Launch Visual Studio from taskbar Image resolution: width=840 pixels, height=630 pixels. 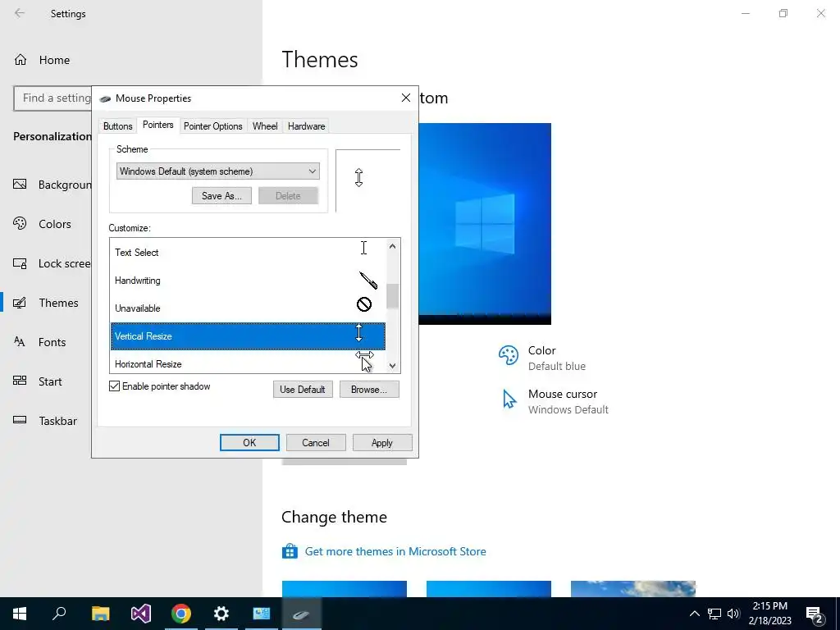(140, 614)
